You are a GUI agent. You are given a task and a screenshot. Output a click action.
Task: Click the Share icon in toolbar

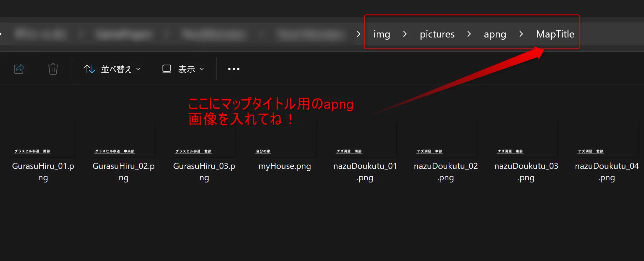[x=19, y=69]
